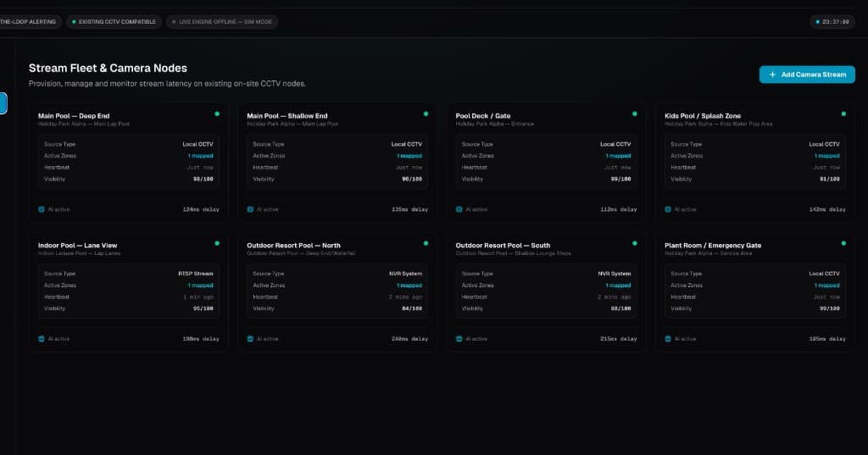This screenshot has width=868, height=455.
Task: Click the green status dot on Outdoor Resort Pool — North
Action: click(x=426, y=243)
